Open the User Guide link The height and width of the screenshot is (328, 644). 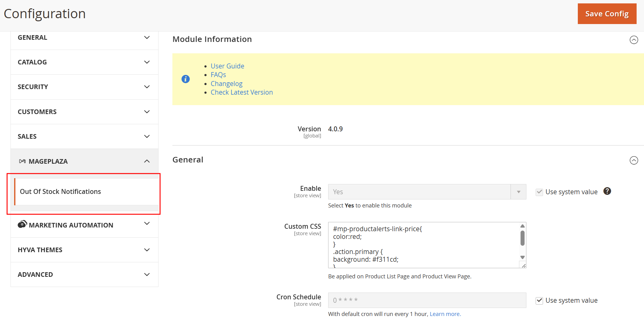227,66
